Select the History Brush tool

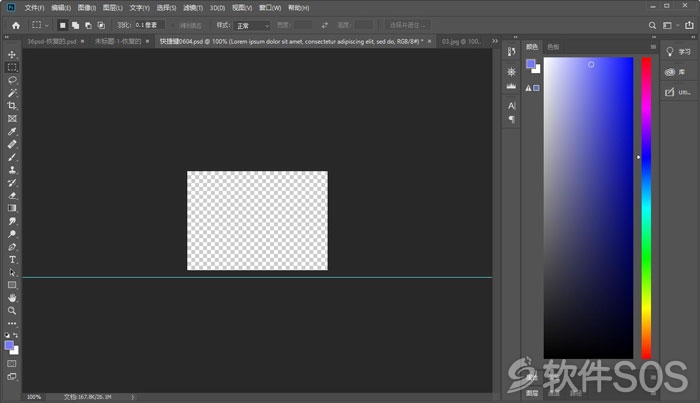pyautogui.click(x=12, y=183)
